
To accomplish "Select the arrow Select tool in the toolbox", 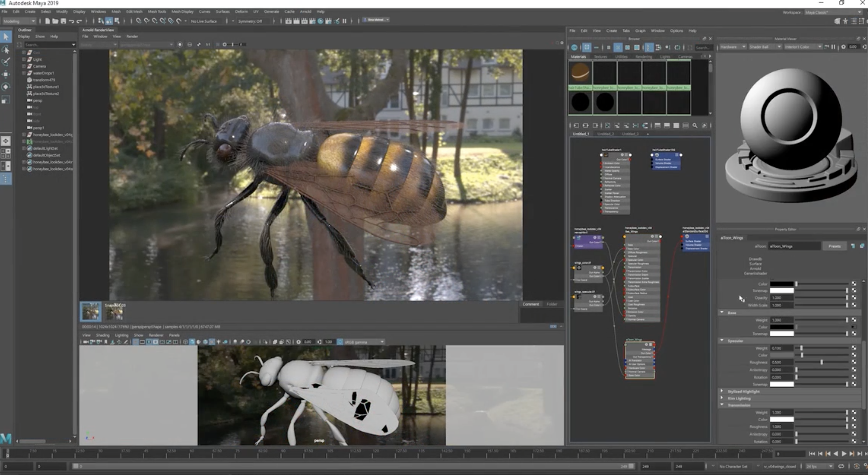I will coord(6,37).
